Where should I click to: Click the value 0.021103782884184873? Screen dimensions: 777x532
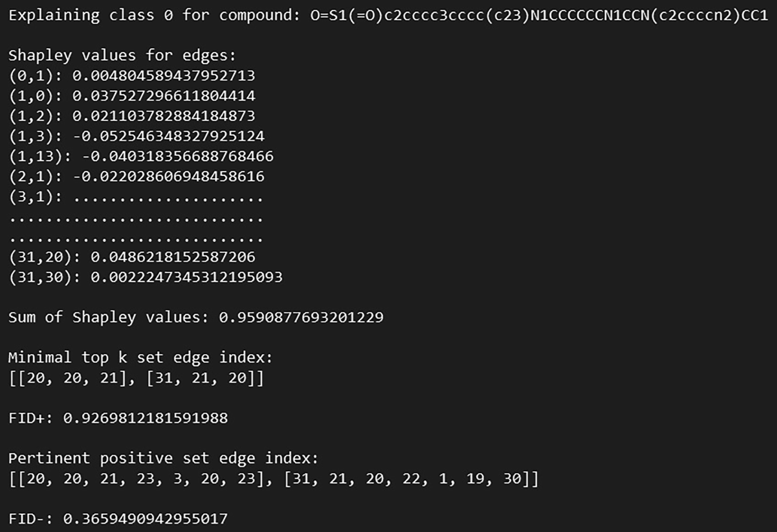pos(163,116)
